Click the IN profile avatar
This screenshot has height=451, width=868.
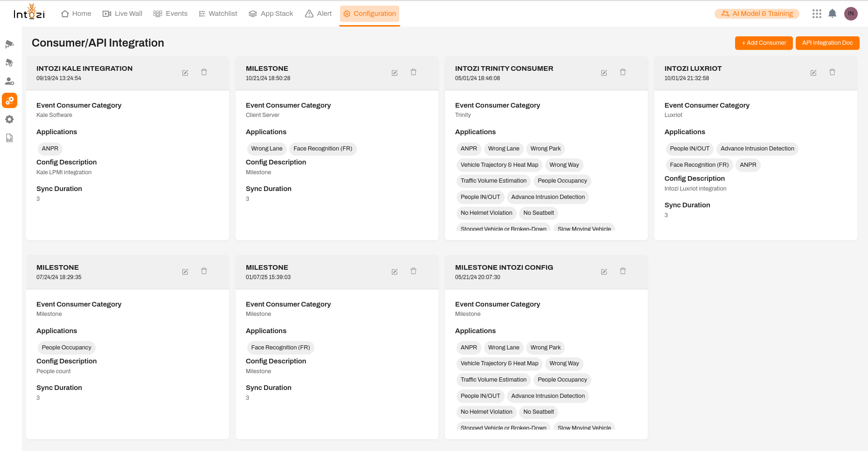coord(851,14)
